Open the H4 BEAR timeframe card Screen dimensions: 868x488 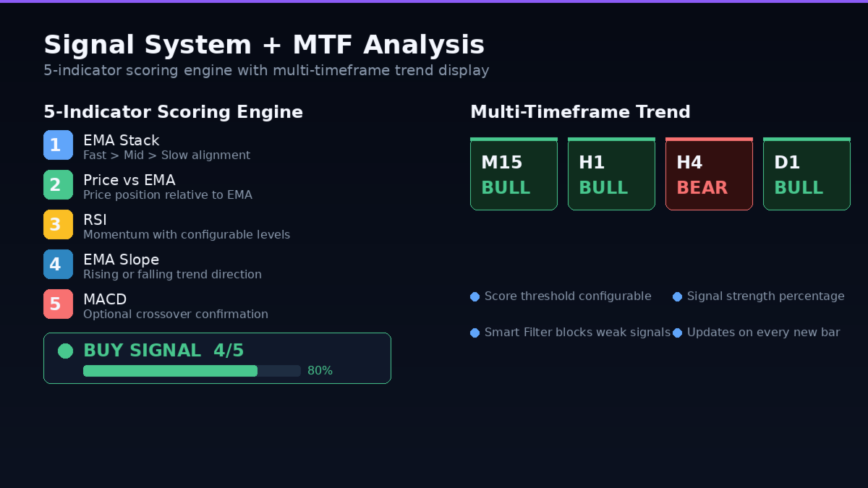[x=709, y=174]
